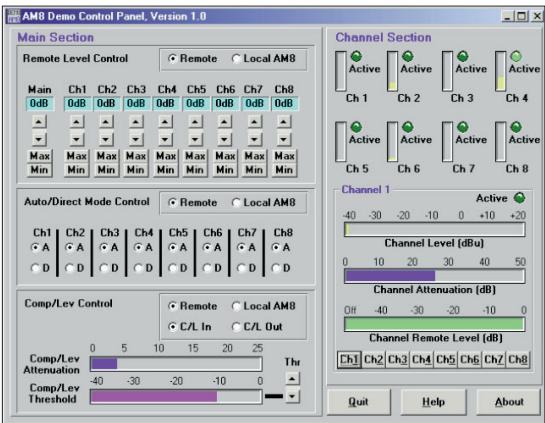Switch to the Ch2 channel tab

373,359
